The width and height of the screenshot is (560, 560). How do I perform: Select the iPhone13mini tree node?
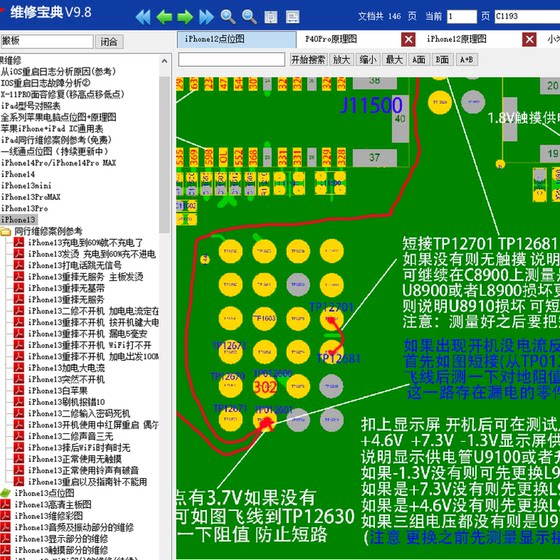[26, 185]
